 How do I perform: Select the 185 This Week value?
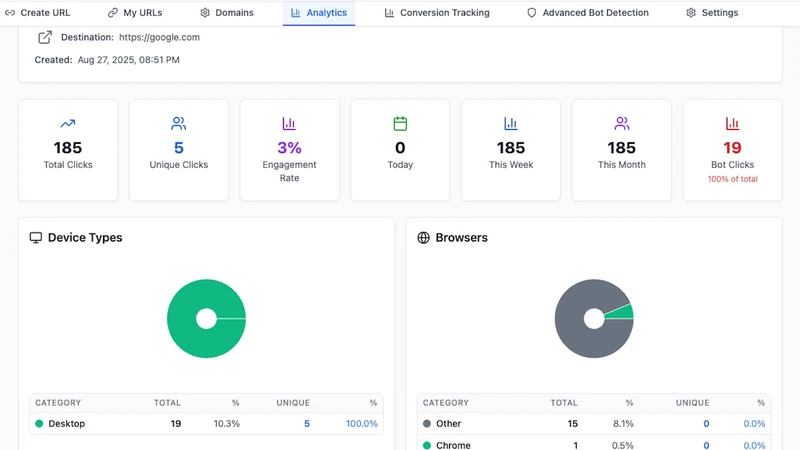pyautogui.click(x=511, y=148)
